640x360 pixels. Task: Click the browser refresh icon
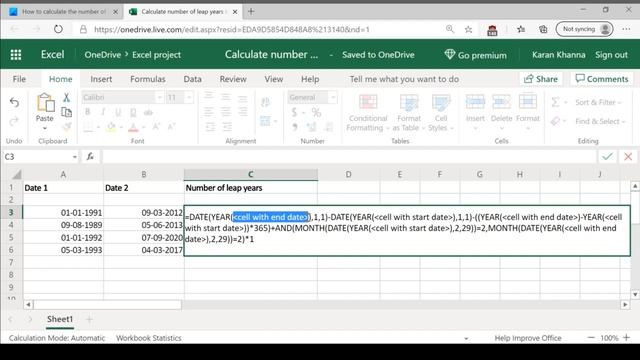(x=58, y=29)
